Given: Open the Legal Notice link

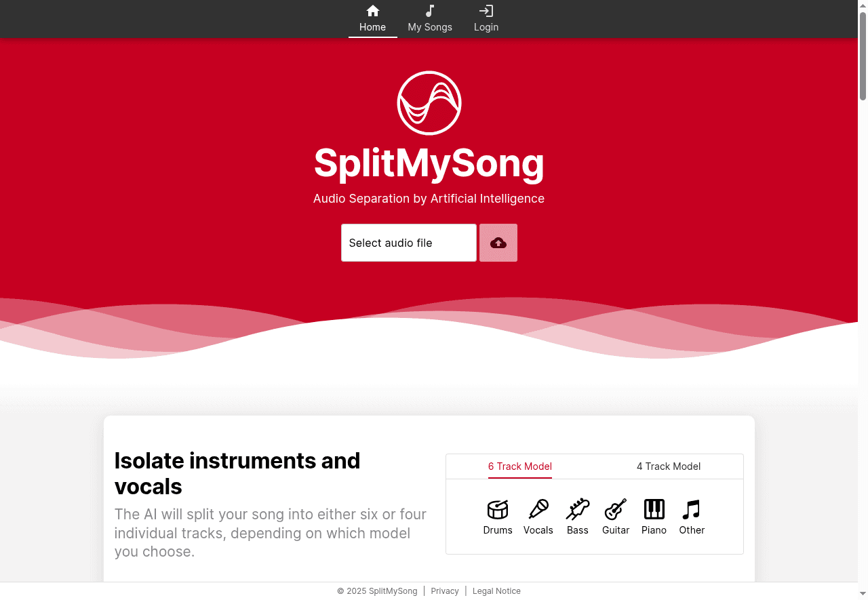Looking at the screenshot, I should pyautogui.click(x=496, y=591).
